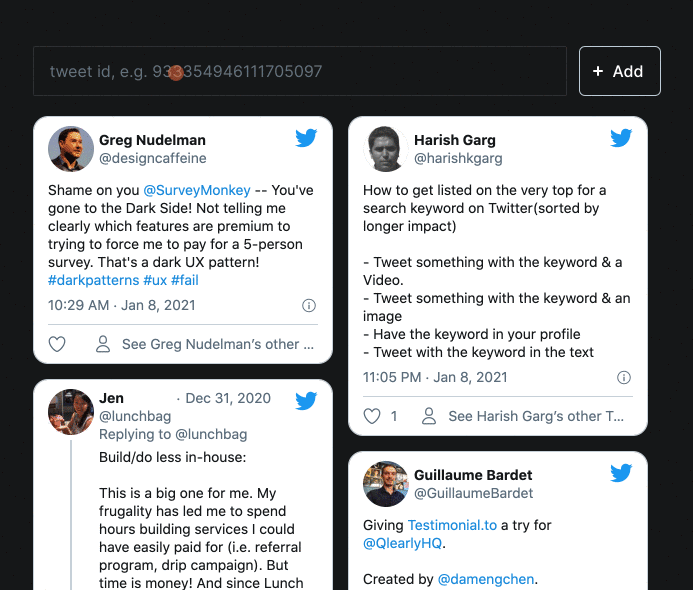Like Greg Nudelman's tweet with the heart icon
Screen dimensions: 693x590
[57, 344]
